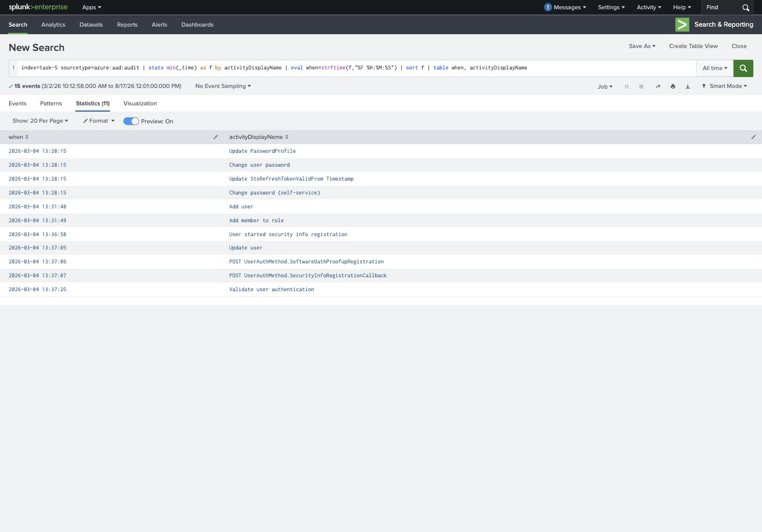Export results with download icon
Image resolution: width=762 pixels, height=532 pixels.
[688, 86]
